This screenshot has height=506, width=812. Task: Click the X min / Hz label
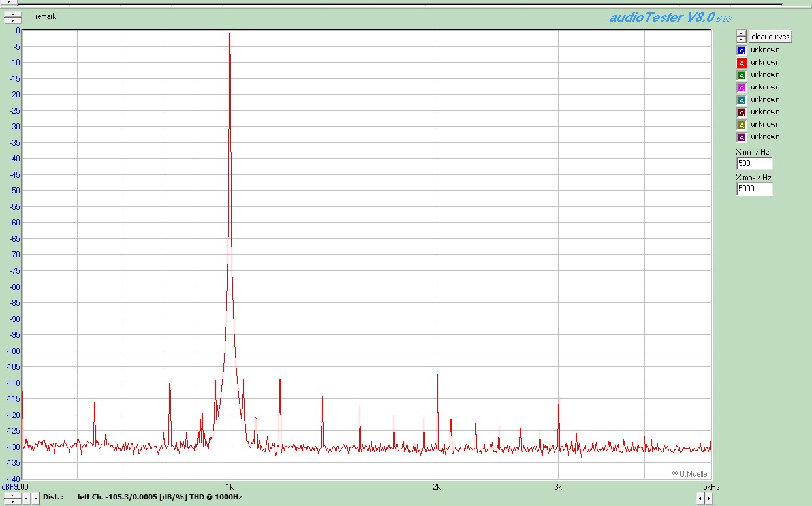753,152
